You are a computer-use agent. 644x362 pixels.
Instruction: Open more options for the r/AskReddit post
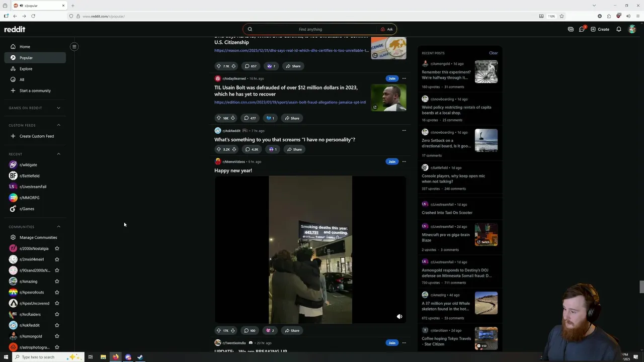404,131
